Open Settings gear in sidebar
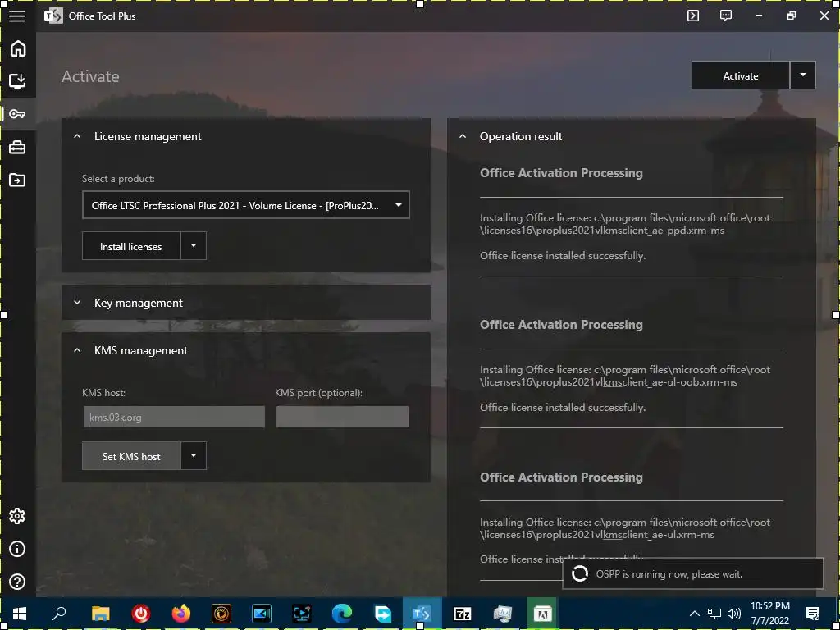840x630 pixels. click(x=17, y=516)
